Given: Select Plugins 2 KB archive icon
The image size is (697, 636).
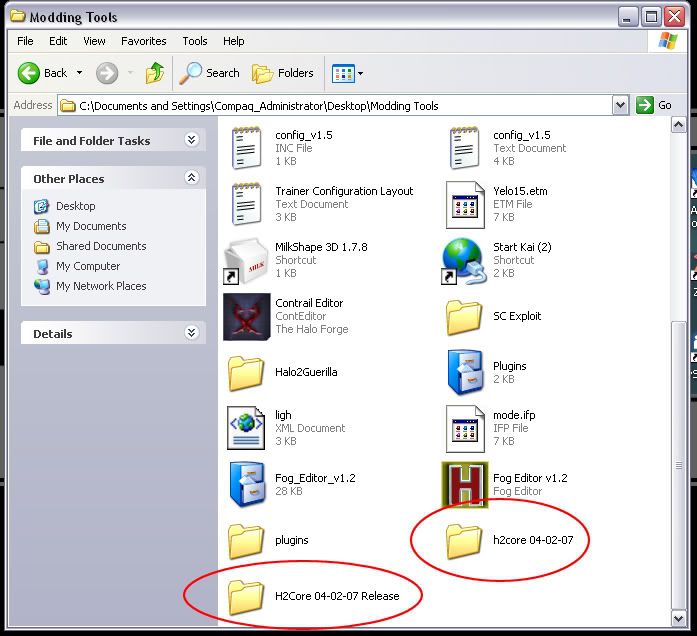Looking at the screenshot, I should click(465, 372).
